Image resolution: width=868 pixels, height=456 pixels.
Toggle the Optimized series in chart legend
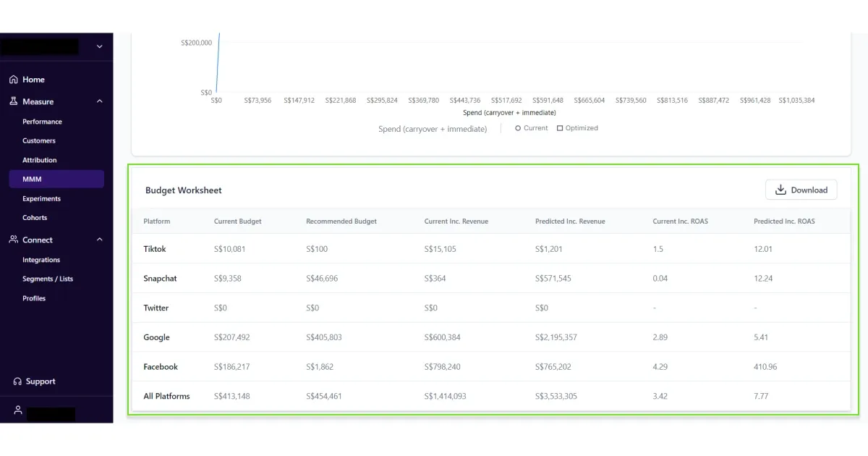(x=577, y=128)
